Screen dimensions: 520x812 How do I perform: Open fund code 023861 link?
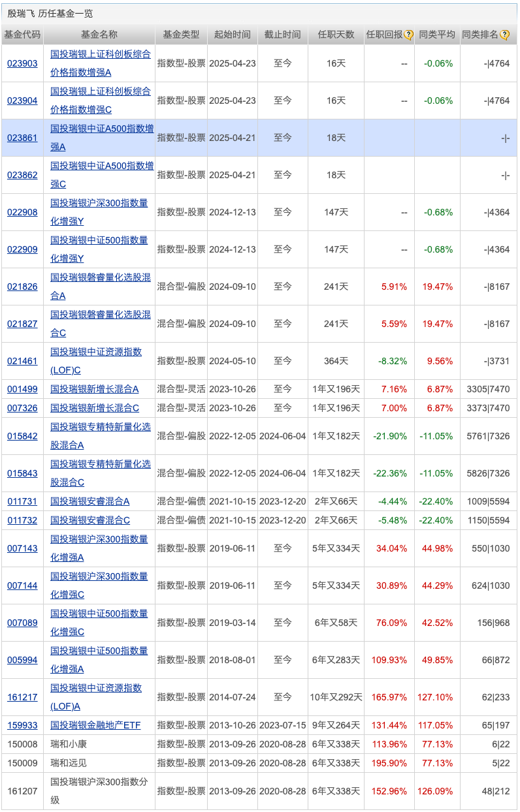click(x=22, y=138)
